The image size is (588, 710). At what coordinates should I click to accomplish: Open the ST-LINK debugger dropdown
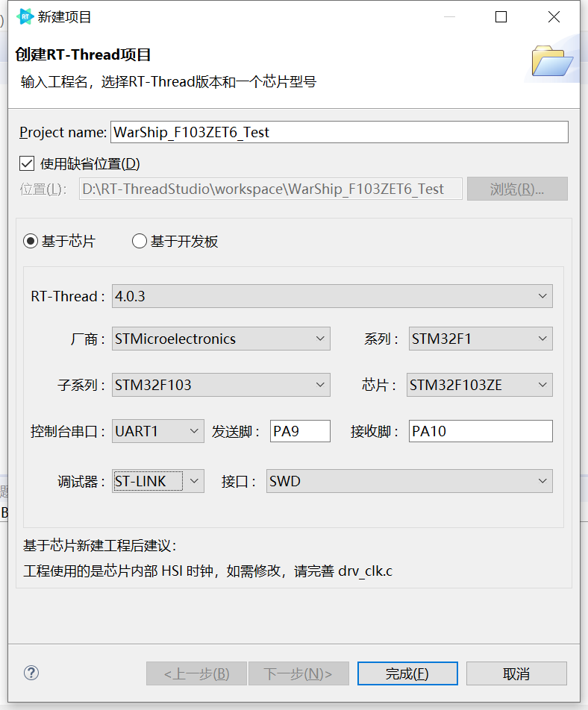point(157,481)
